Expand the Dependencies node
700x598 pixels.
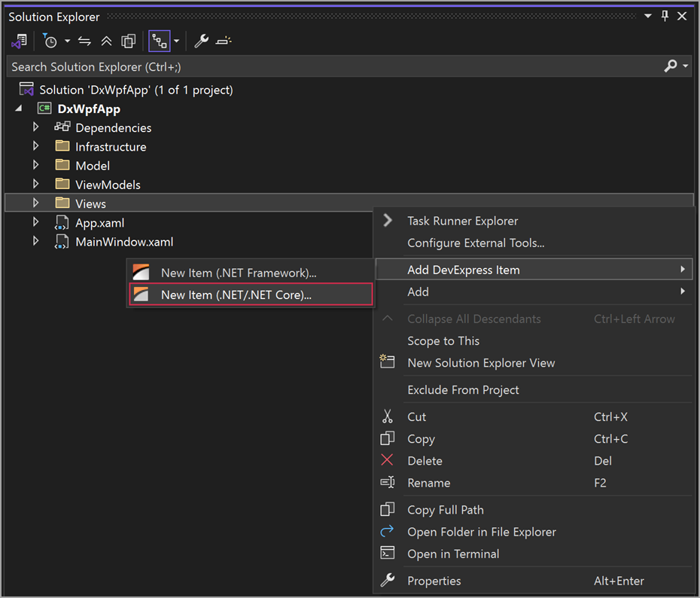[35, 127]
